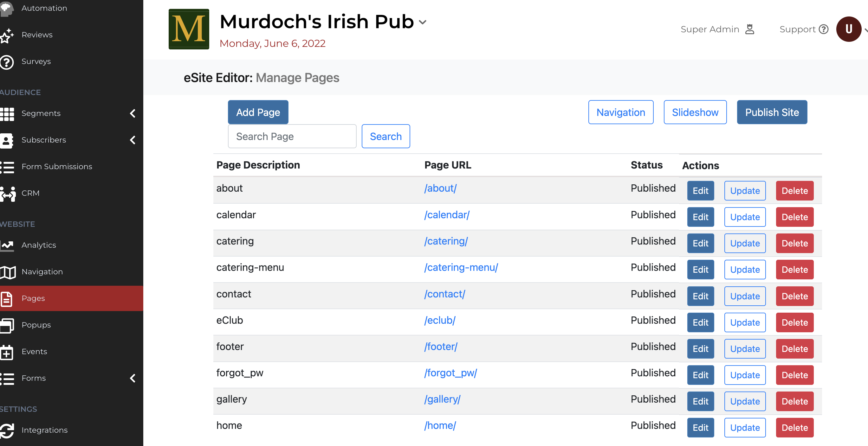868x446 pixels.
Task: Delete the forgot_pw page
Action: point(794,375)
